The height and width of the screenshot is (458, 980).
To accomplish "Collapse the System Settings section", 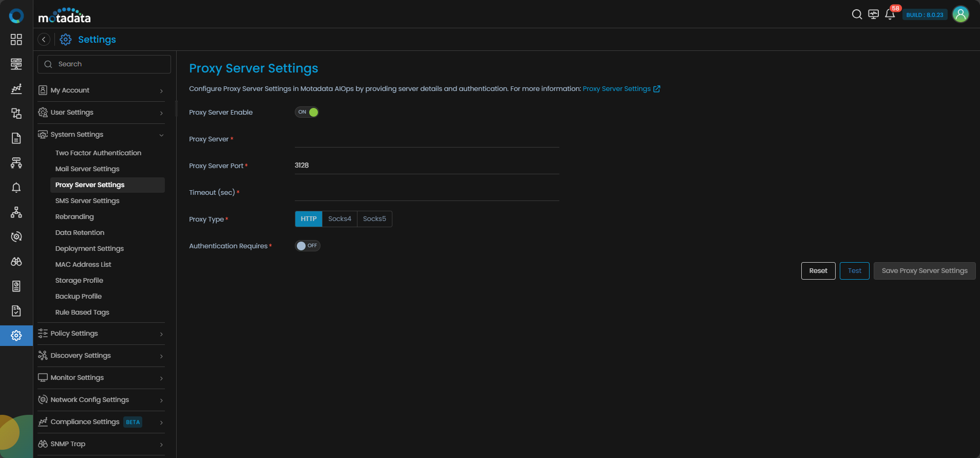I will pos(101,135).
